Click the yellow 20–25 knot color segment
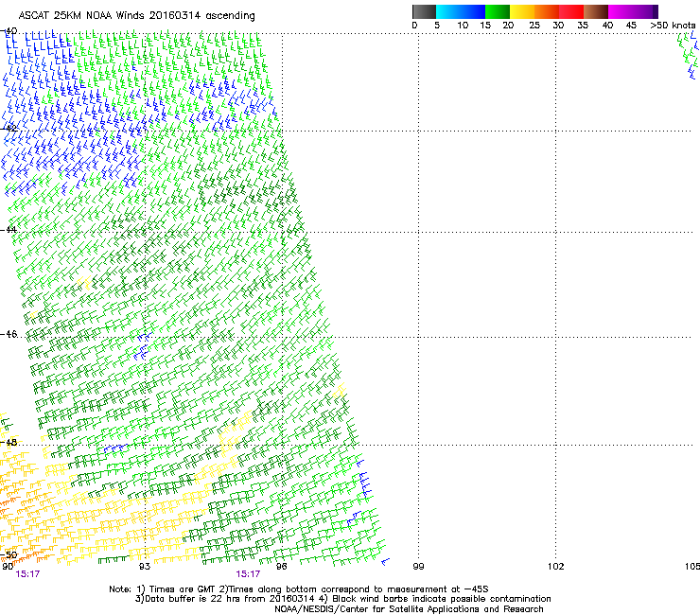This screenshot has width=700, height=615. (x=522, y=11)
